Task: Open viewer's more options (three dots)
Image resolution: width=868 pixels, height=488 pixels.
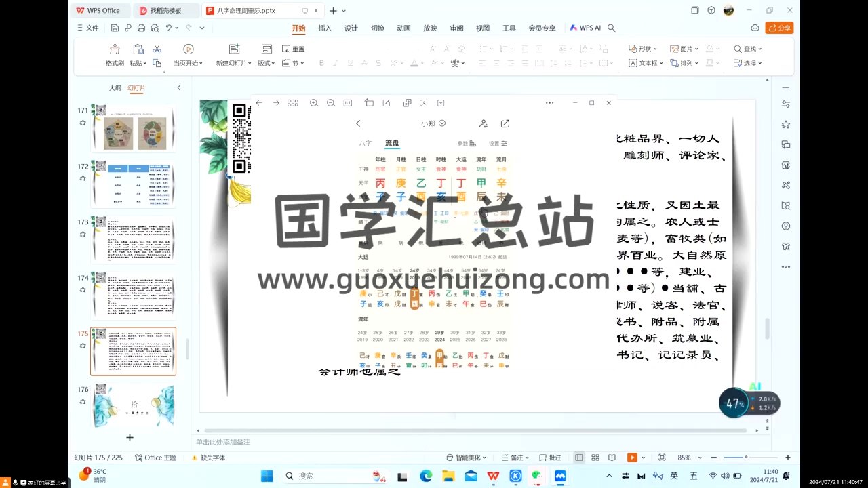Action: pyautogui.click(x=550, y=103)
